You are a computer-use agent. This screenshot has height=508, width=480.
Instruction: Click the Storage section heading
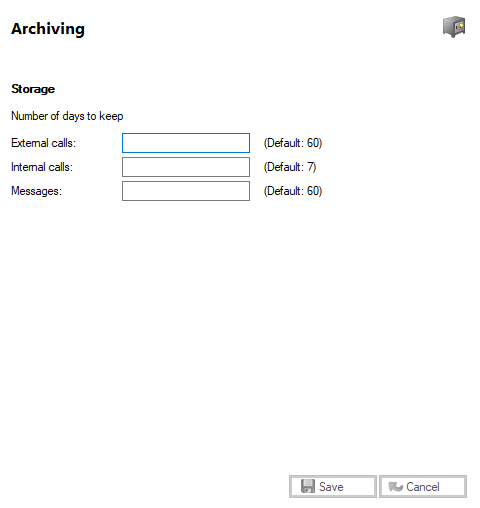click(x=33, y=89)
